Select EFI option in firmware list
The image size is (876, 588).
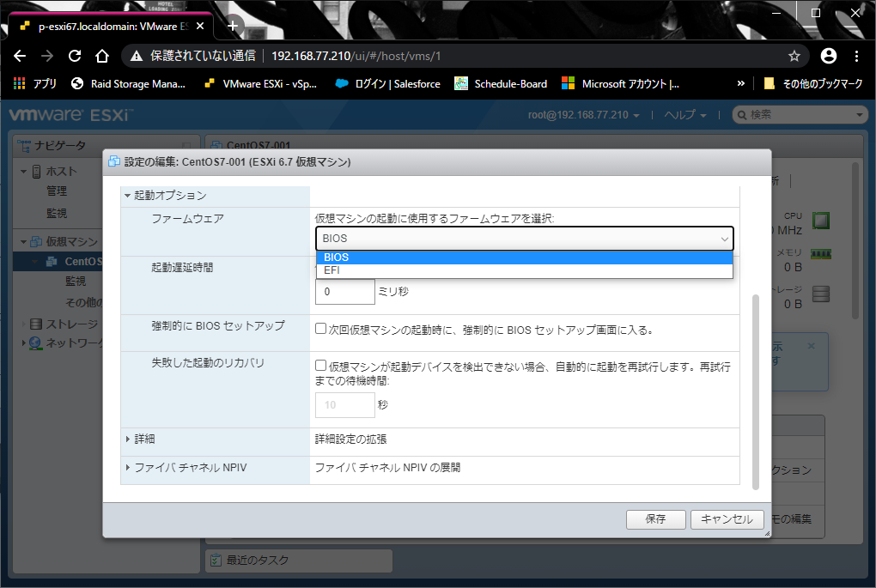tap(525, 270)
